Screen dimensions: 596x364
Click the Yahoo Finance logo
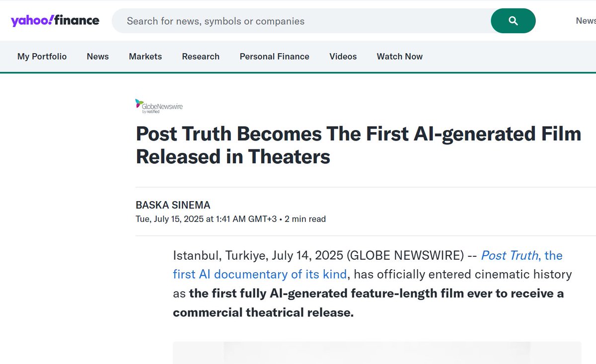[55, 21]
